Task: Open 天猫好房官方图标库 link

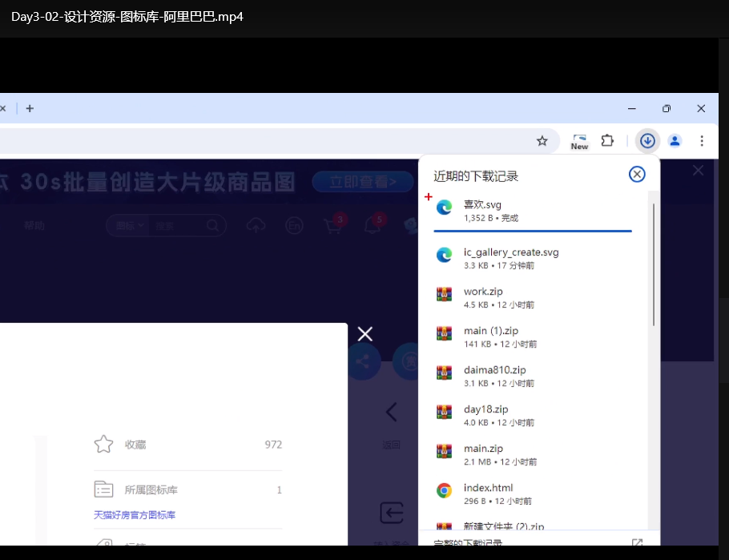Action: 135,515
